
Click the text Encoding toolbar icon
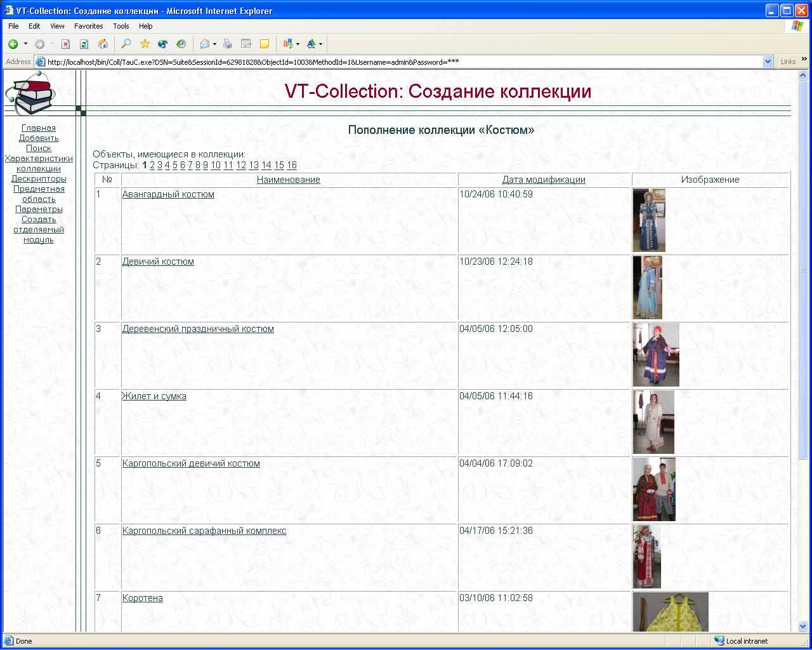click(311, 44)
